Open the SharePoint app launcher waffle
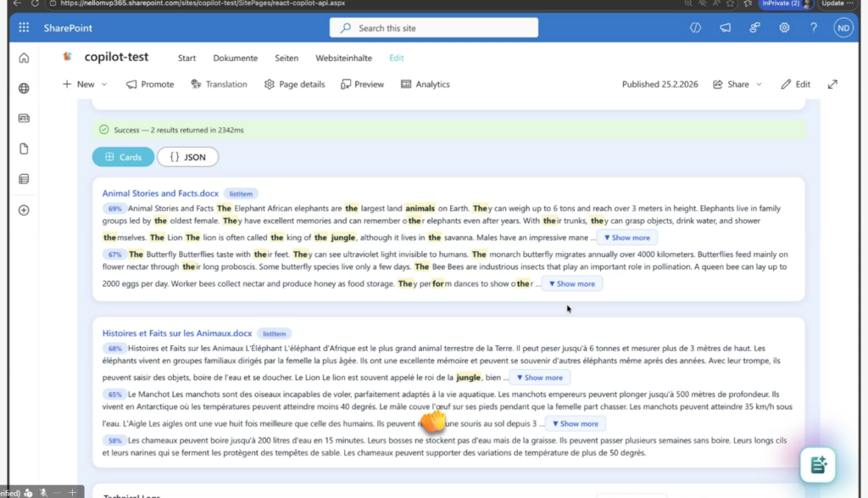 pos(24,28)
